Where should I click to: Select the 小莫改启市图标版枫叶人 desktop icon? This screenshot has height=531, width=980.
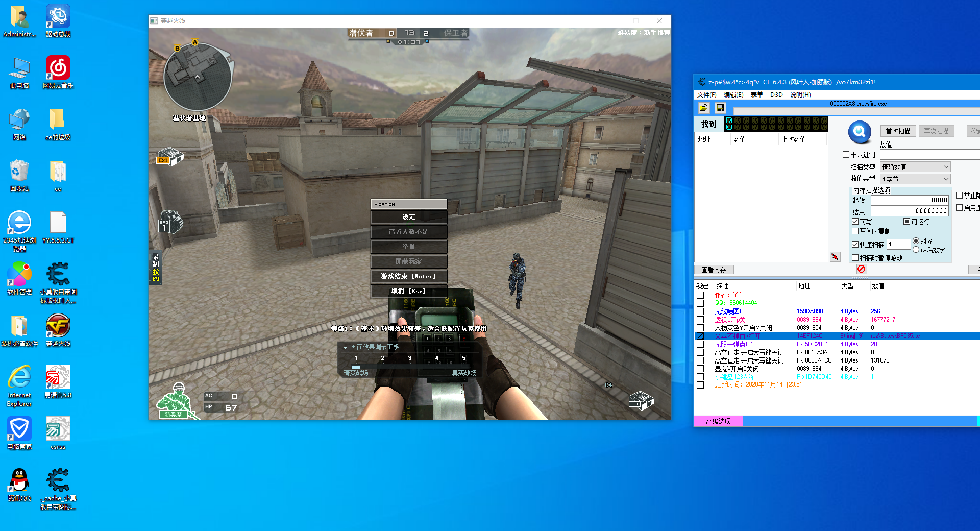pos(58,283)
